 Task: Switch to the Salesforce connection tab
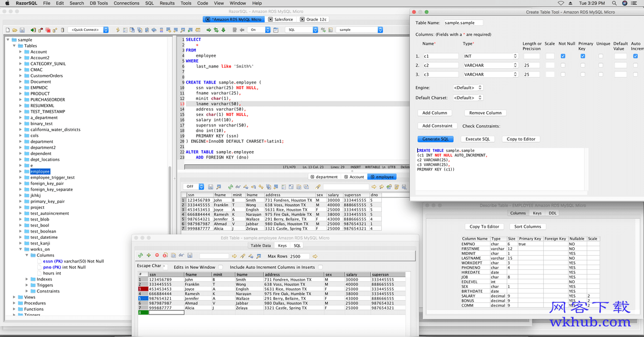click(x=281, y=19)
